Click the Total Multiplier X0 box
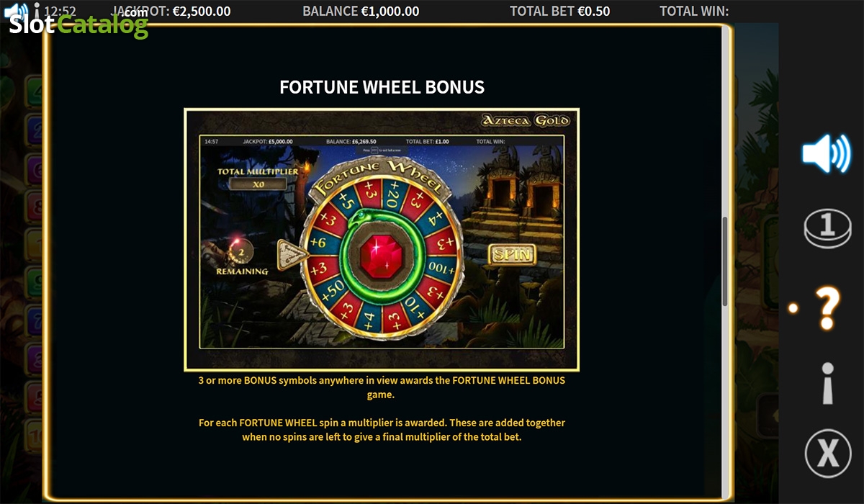This screenshot has height=504, width=864. (258, 184)
